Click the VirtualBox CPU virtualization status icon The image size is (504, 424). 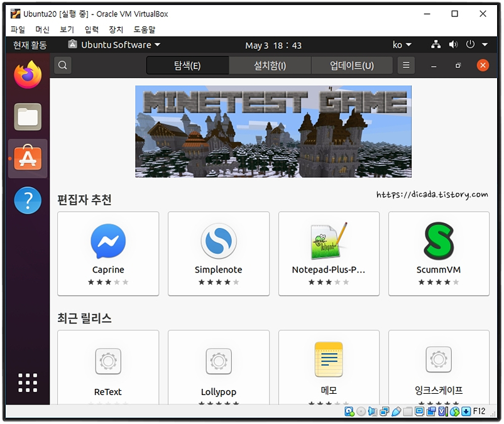pyautogui.click(x=443, y=411)
